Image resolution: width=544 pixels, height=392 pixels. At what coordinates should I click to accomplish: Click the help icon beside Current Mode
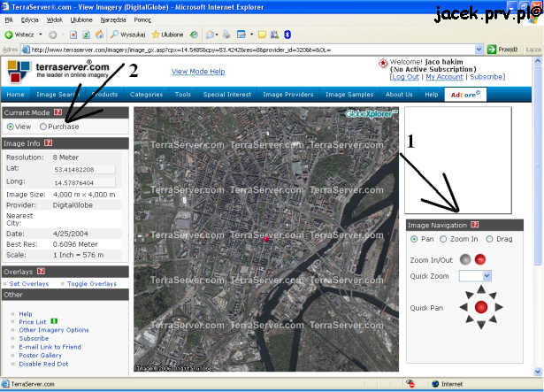58,112
